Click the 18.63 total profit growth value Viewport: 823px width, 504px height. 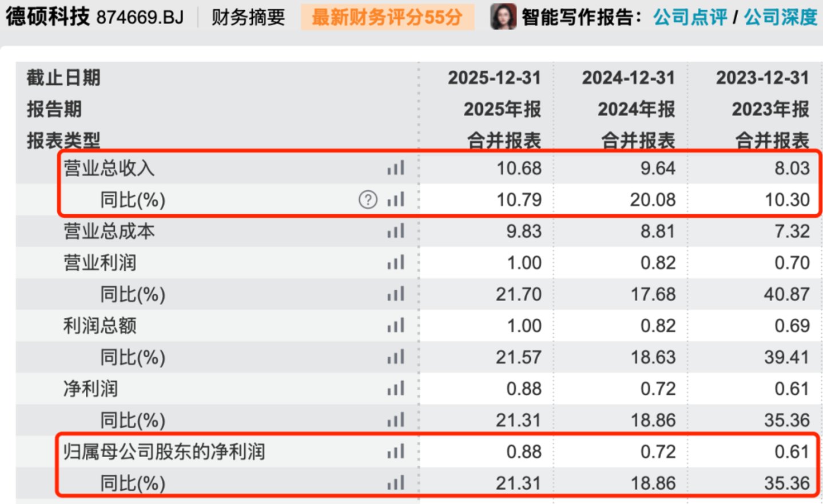tap(653, 357)
